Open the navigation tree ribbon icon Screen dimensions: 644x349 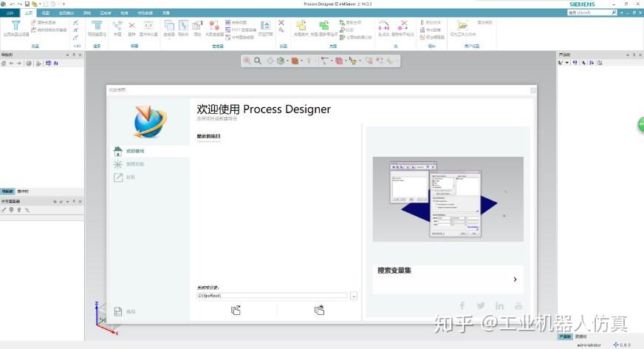point(184,25)
